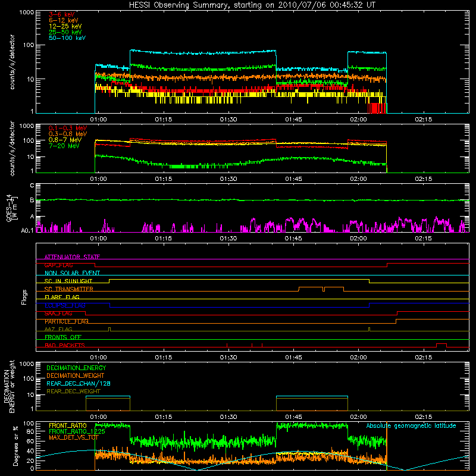Screen dimensions: 476x476
Task: Pick the 7-20 MeV legend label
Action: pyautogui.click(x=64, y=146)
